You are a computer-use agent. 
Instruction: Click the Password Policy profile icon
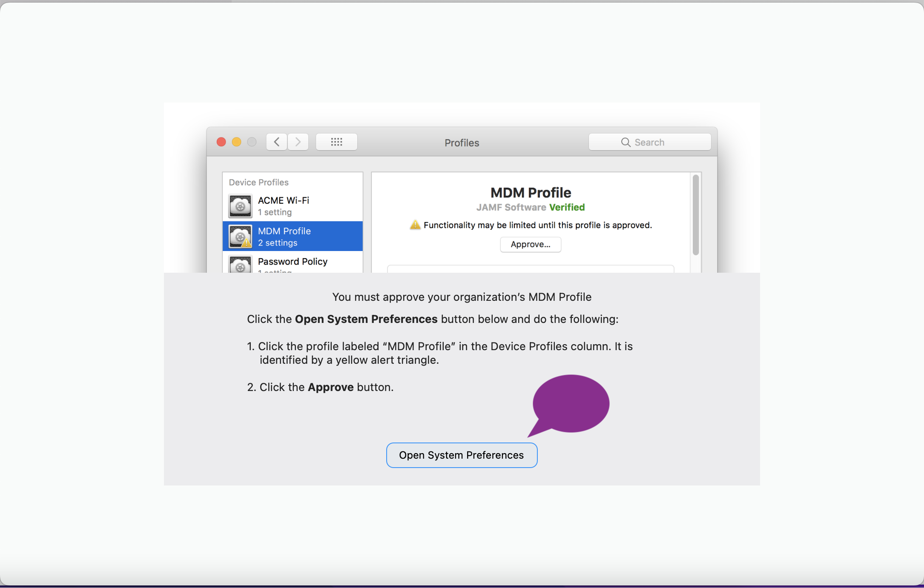point(240,265)
